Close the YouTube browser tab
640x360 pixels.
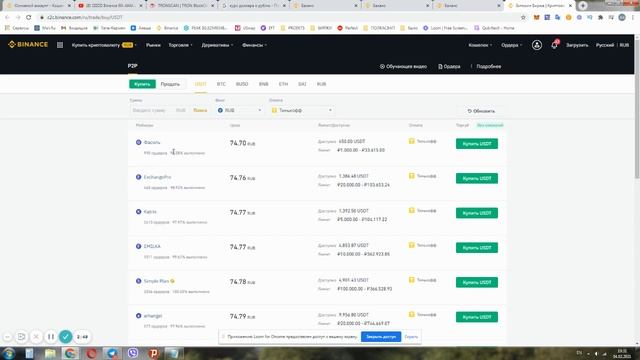141,6
